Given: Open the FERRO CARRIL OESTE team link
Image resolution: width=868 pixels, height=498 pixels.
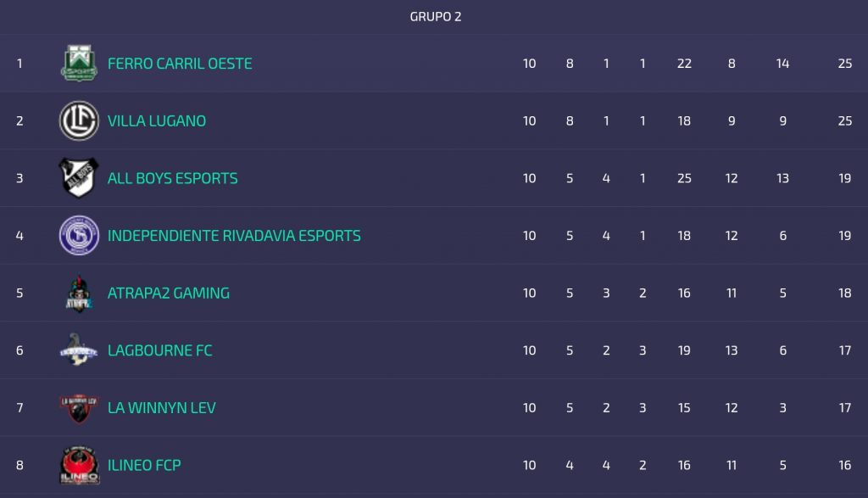Looking at the screenshot, I should pyautogui.click(x=180, y=64).
